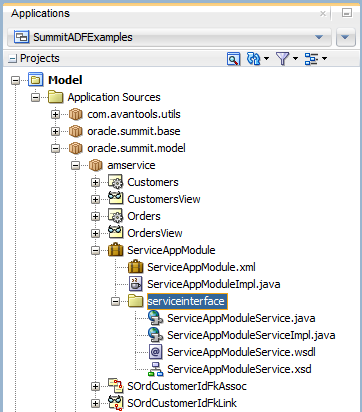Expand the Orders entity object
362x412 pixels.
pos(95,216)
